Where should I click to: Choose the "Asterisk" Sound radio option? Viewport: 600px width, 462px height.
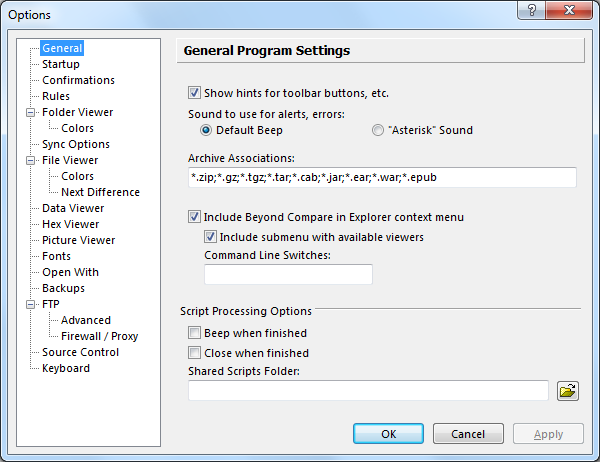[378, 130]
